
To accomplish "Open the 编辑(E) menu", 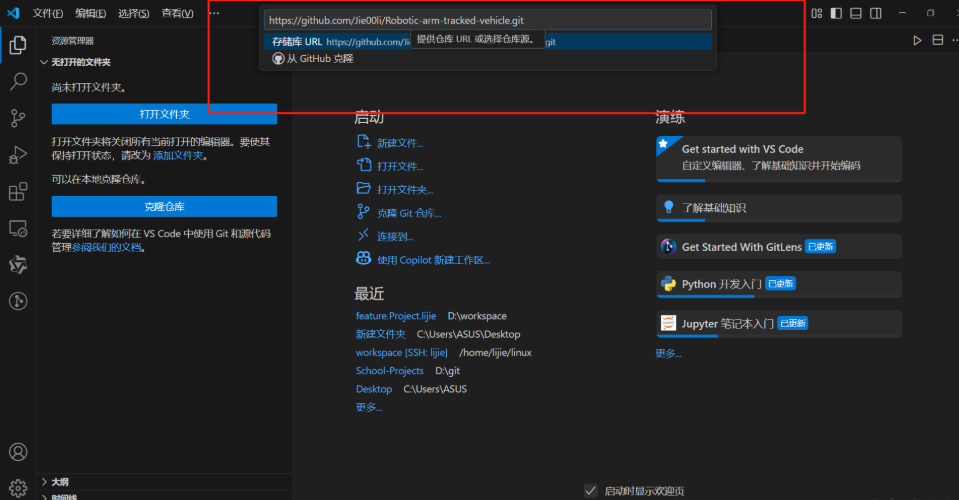I will (x=91, y=13).
